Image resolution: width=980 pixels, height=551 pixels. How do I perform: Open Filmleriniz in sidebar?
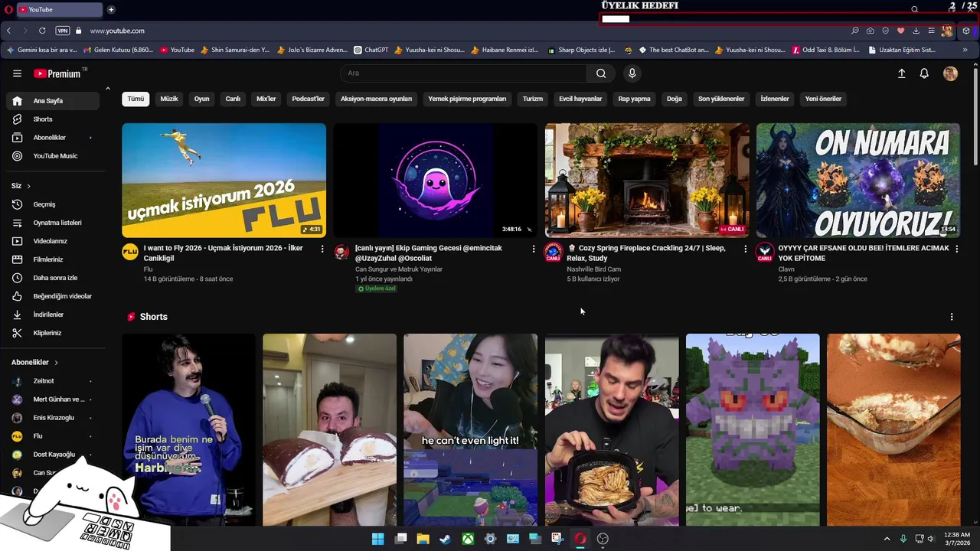point(53,259)
